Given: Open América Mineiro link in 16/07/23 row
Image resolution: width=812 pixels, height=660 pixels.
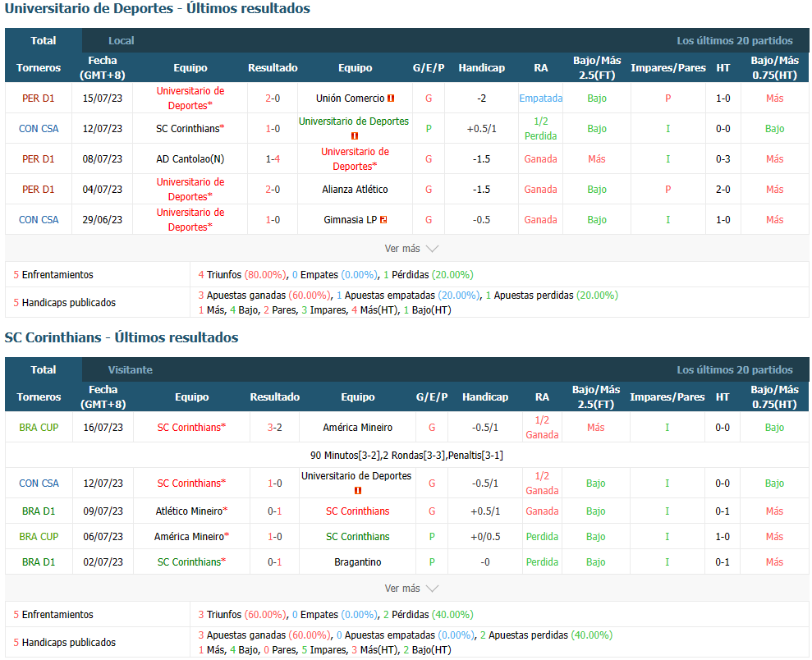Looking at the screenshot, I should coord(357,428).
